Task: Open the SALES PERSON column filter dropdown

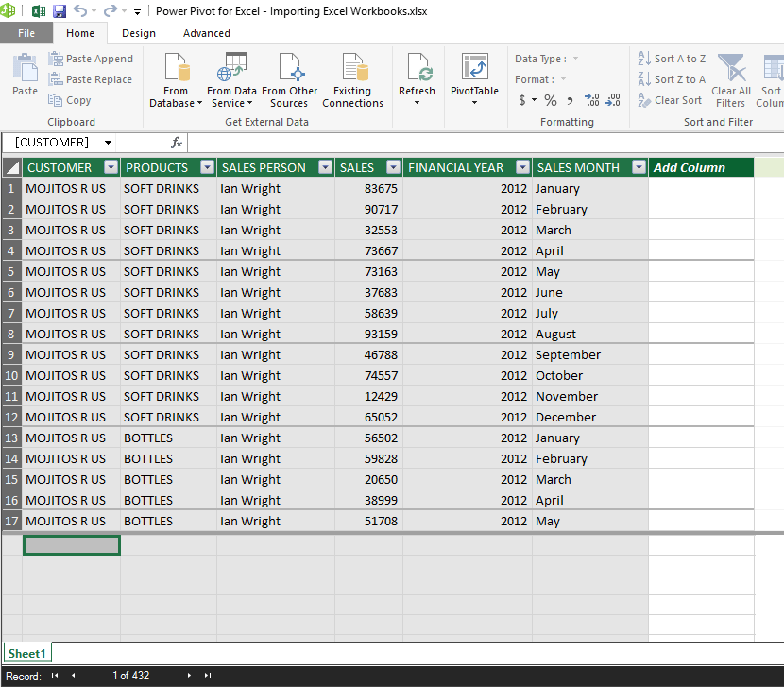Action: tap(326, 167)
